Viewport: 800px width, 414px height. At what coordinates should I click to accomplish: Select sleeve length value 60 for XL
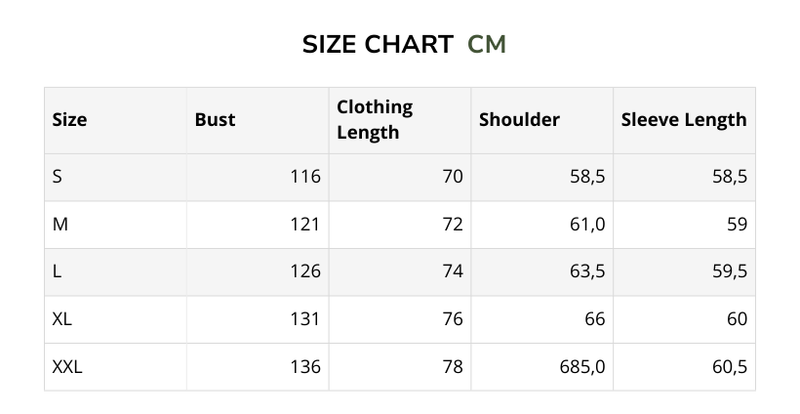click(737, 320)
